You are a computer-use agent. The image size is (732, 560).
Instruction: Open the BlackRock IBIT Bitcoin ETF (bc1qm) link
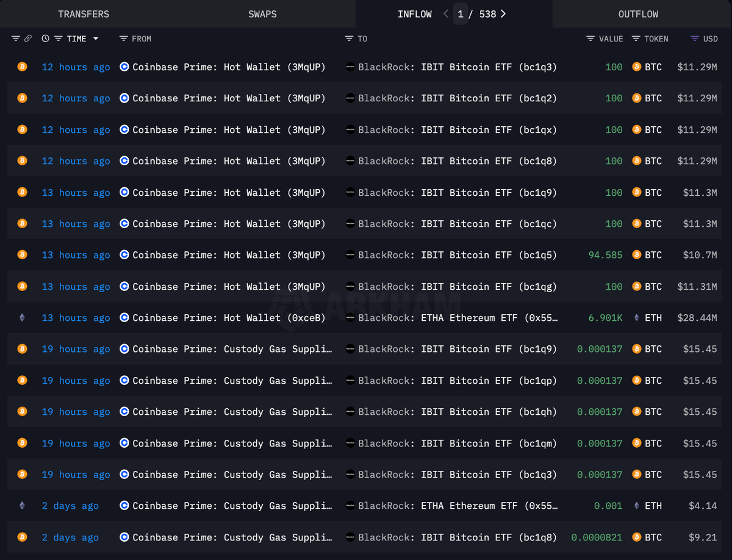[x=457, y=443]
